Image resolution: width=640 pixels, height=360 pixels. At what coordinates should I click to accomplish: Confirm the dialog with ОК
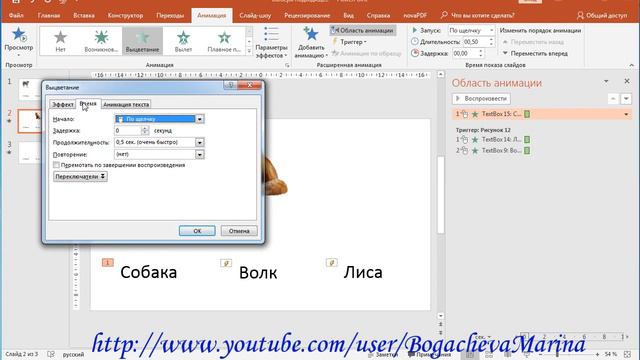pyautogui.click(x=197, y=231)
